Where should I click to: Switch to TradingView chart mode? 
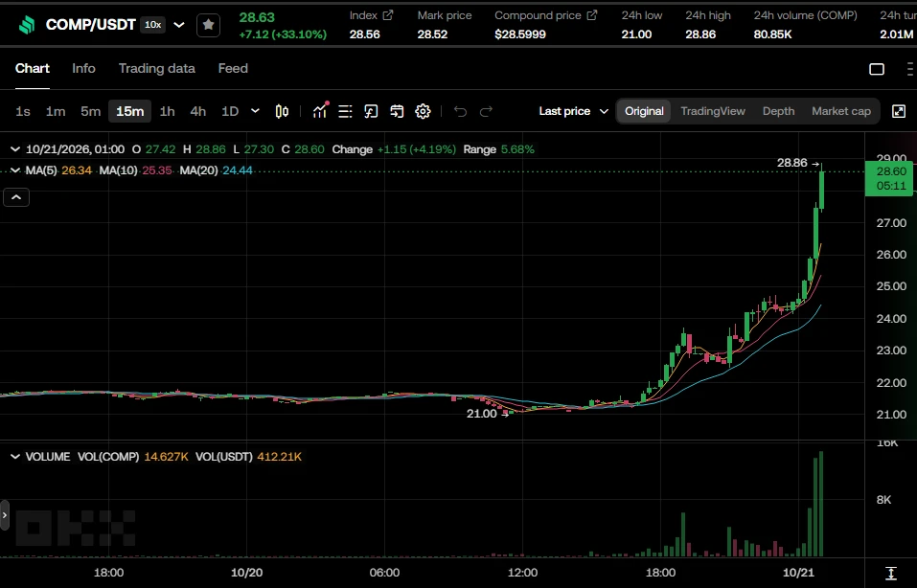[713, 111]
